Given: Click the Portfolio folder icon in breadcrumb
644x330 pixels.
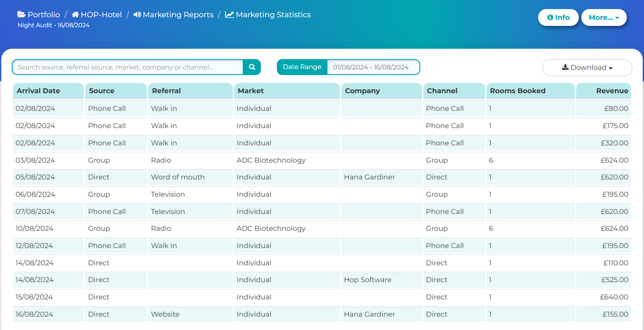Looking at the screenshot, I should (21, 15).
